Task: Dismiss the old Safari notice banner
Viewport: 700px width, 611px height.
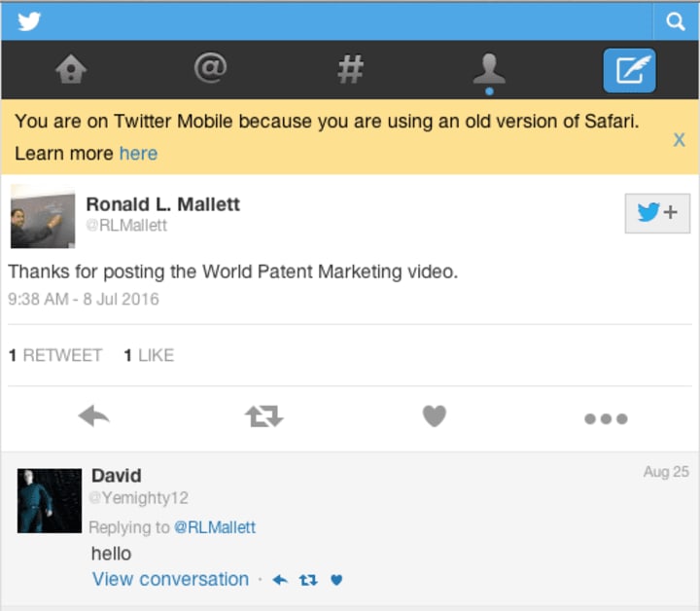Action: click(x=679, y=140)
